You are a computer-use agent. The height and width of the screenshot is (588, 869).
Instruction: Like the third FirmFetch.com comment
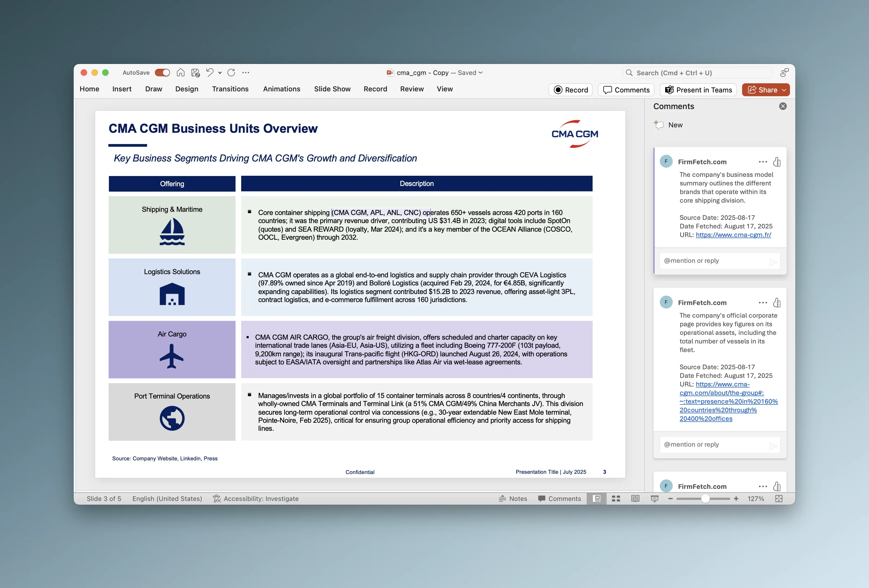(777, 486)
